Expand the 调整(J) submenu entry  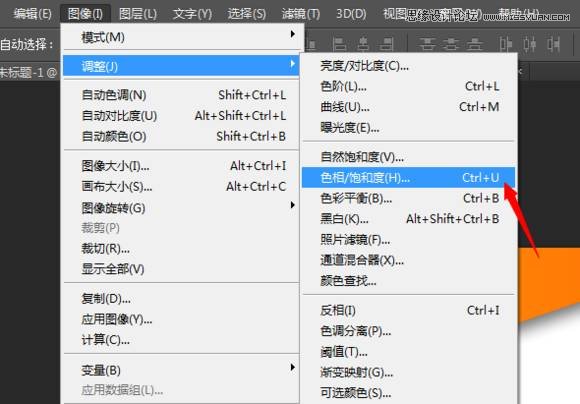pyautogui.click(x=181, y=66)
